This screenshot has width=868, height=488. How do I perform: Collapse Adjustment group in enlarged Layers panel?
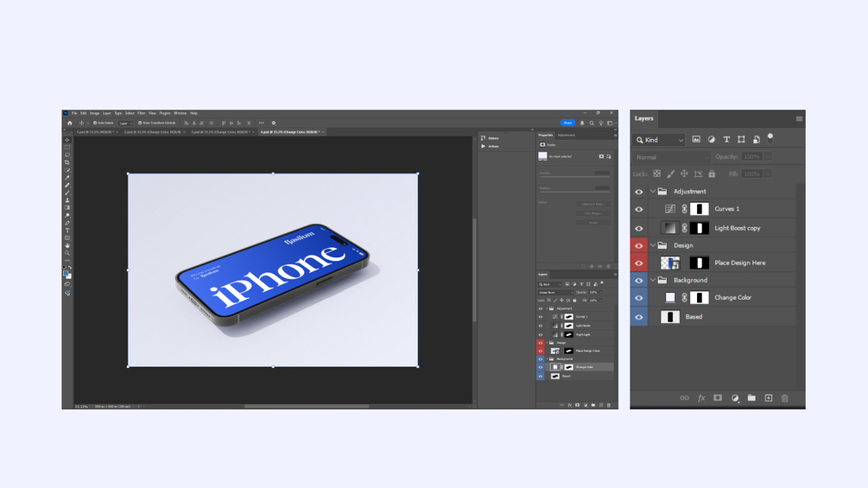(653, 192)
